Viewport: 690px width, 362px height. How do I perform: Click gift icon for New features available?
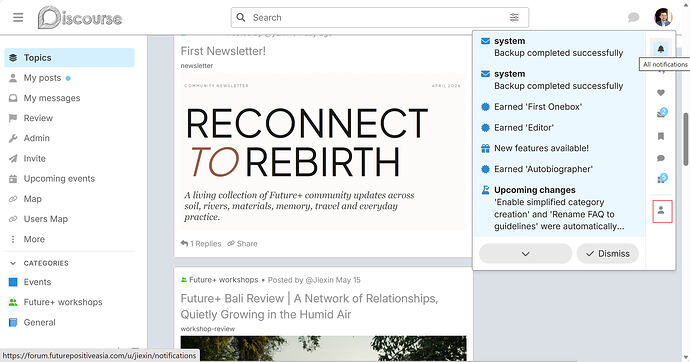click(x=485, y=148)
